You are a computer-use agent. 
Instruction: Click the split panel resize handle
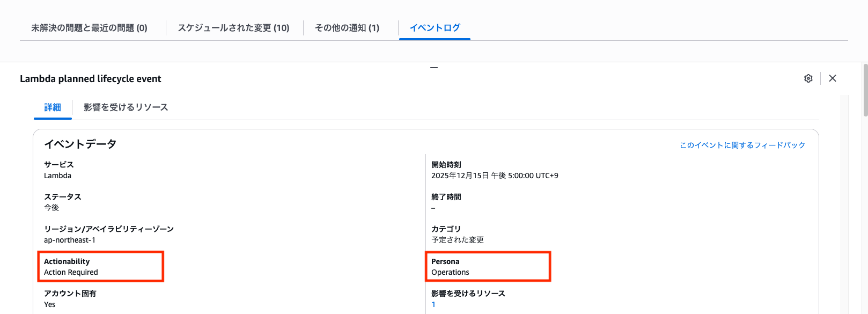tap(434, 68)
